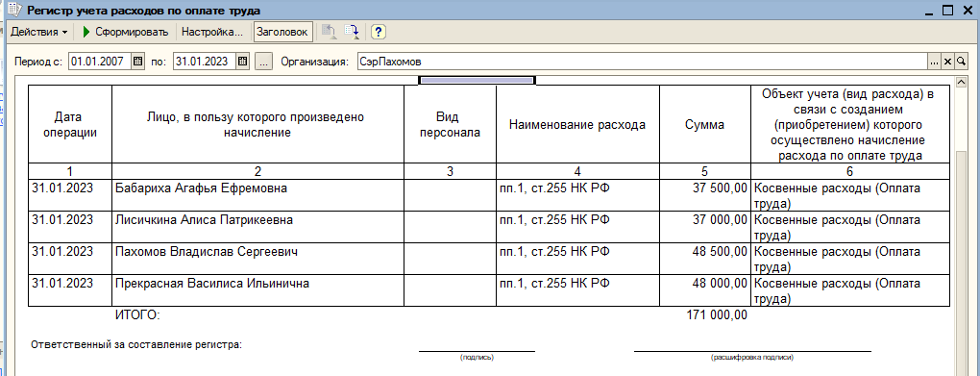Image resolution: width=980 pixels, height=376 pixels.
Task: Click the Сформировать button to generate report
Action: pyautogui.click(x=125, y=32)
